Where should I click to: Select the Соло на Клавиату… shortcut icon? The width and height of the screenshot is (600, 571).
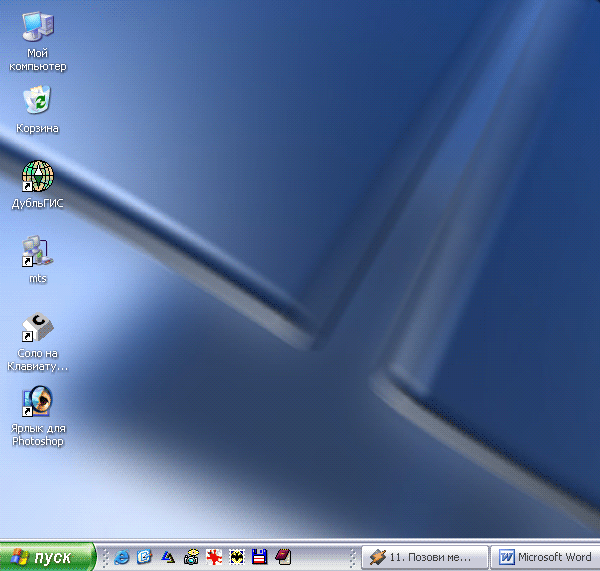coord(38,327)
